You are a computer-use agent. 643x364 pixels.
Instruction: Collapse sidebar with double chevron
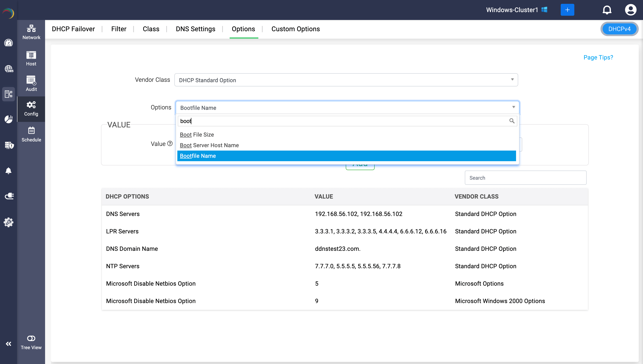(9, 344)
